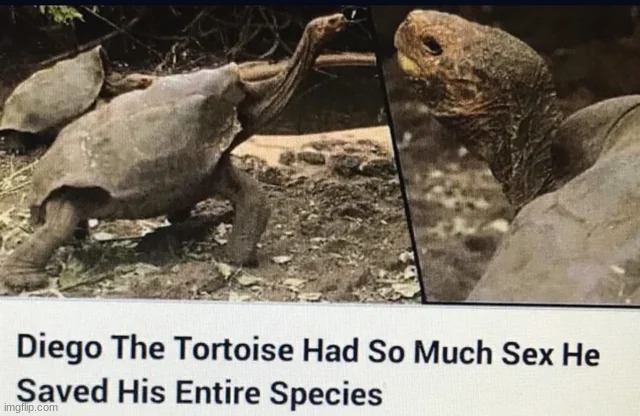Click the word "Tortoise" in the headline

235,350
